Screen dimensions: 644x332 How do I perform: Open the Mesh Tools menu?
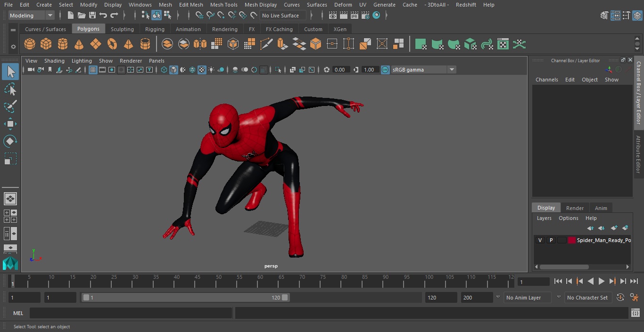pos(223,5)
